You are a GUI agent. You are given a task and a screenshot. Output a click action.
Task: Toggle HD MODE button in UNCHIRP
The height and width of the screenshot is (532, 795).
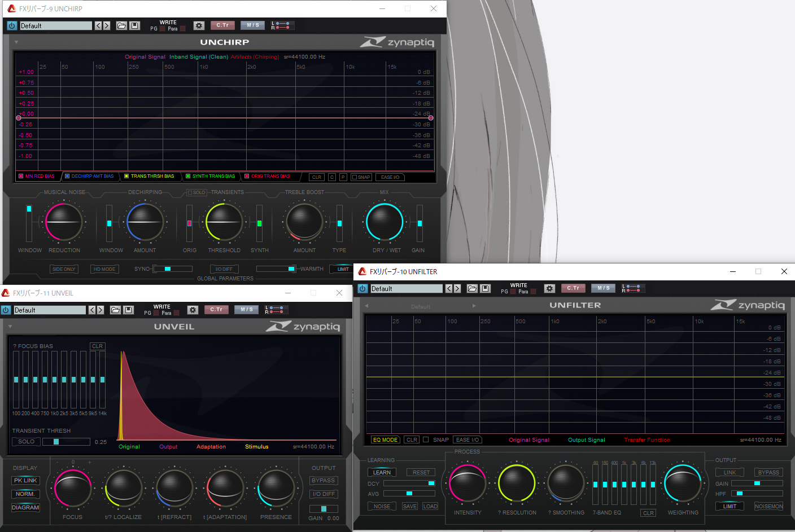104,269
